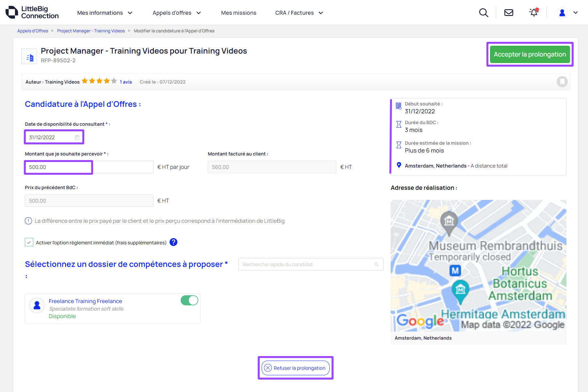The image size is (588, 392).
Task: Click the hourglass icon by Durée du BDC
Action: point(399,124)
